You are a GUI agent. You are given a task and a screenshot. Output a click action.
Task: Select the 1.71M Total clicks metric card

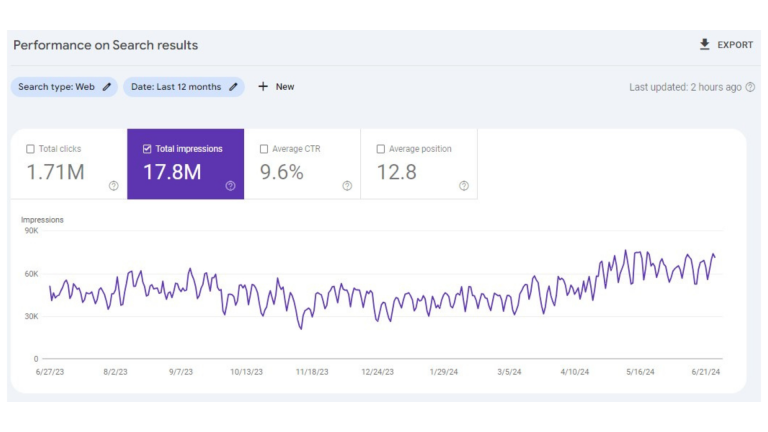click(68, 165)
